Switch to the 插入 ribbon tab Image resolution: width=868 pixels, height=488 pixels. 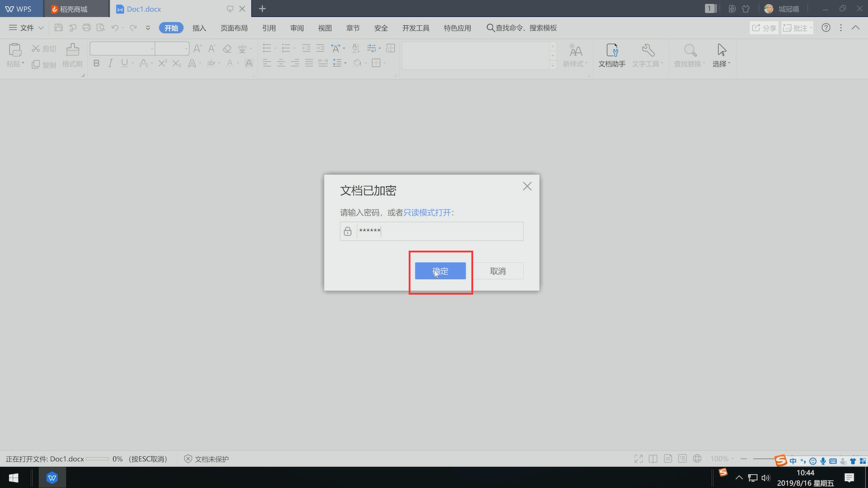[199, 28]
